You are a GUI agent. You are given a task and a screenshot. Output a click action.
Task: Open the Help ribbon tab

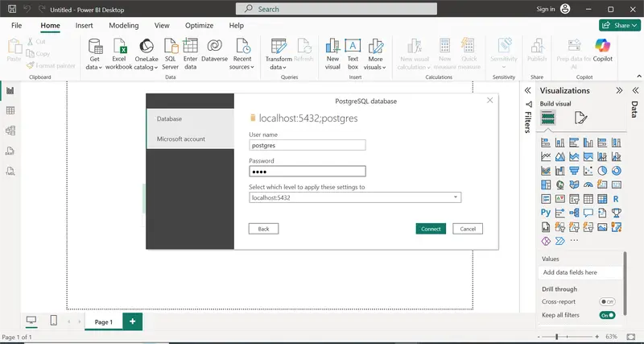click(x=236, y=26)
